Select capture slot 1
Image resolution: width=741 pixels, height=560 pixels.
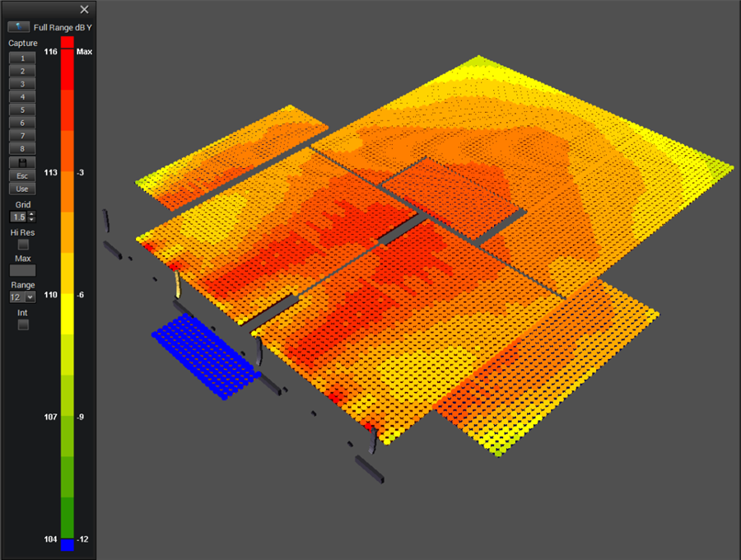(22, 58)
